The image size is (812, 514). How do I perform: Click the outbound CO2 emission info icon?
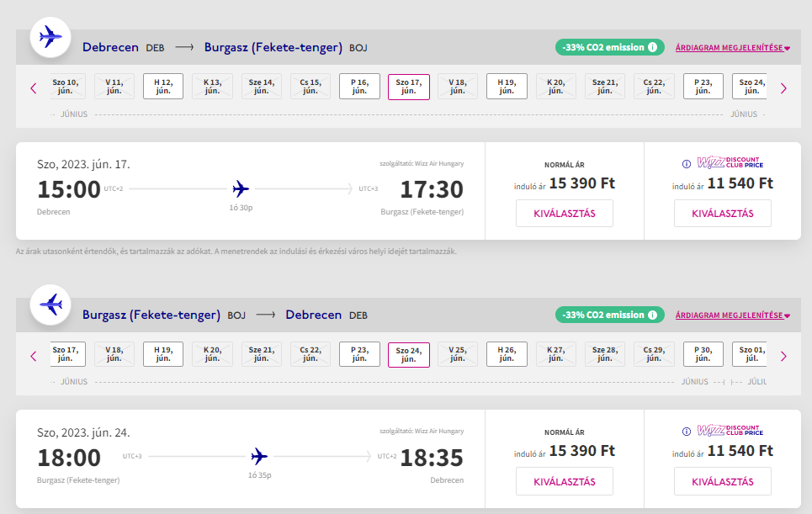click(651, 47)
